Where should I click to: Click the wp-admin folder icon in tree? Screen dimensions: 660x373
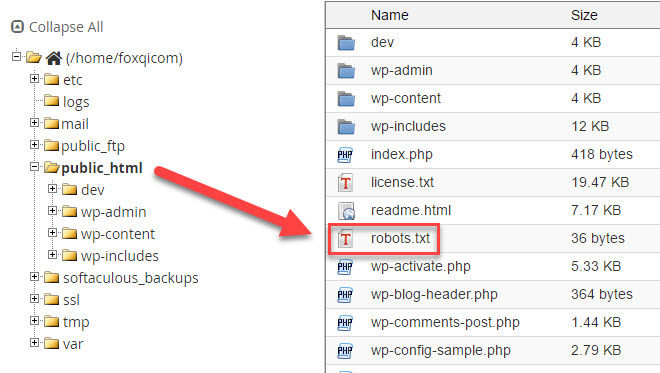69,211
